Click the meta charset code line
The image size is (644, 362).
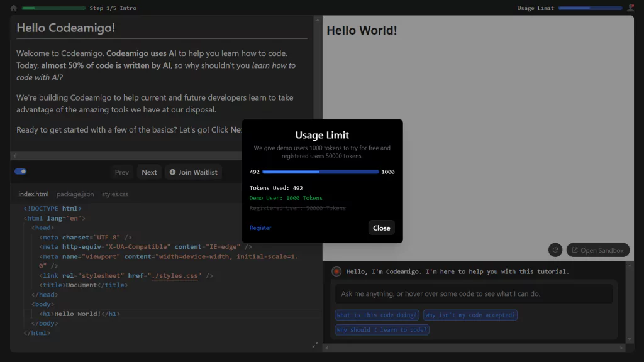(x=86, y=237)
